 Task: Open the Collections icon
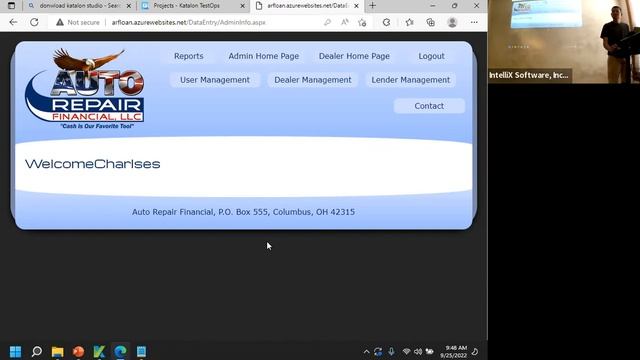pos(431,22)
